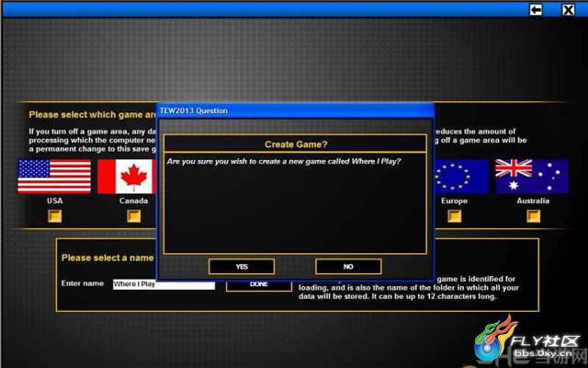Screen dimensions: 588x368
Task: Click 'Please select which game' heading
Action: coord(93,115)
